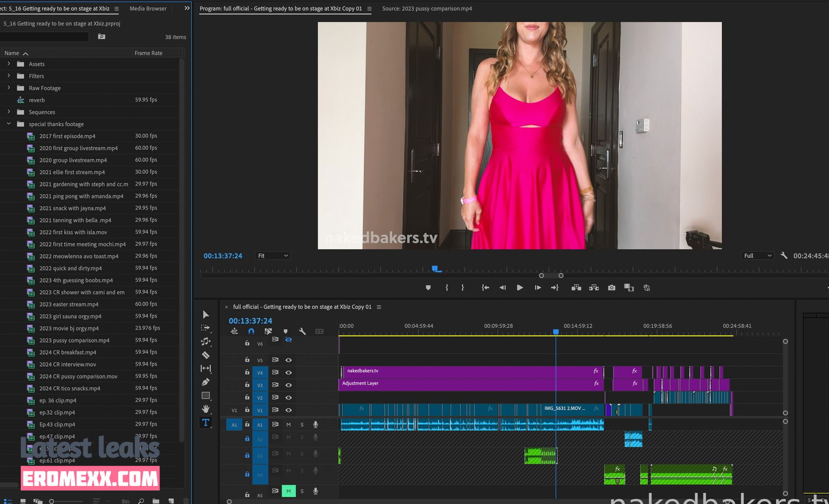Toggle timeline snap magnet
Viewport: 829px width, 504px height.
(251, 331)
